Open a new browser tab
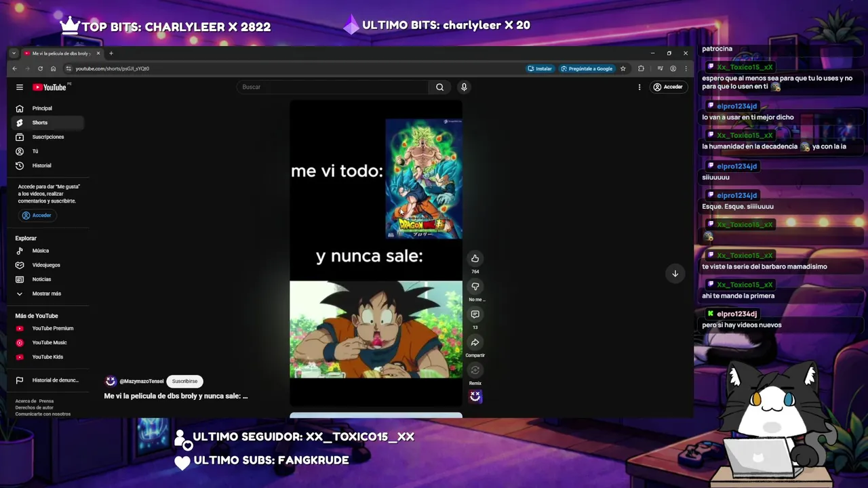Screen dimensions: 868x488 click(x=111, y=54)
